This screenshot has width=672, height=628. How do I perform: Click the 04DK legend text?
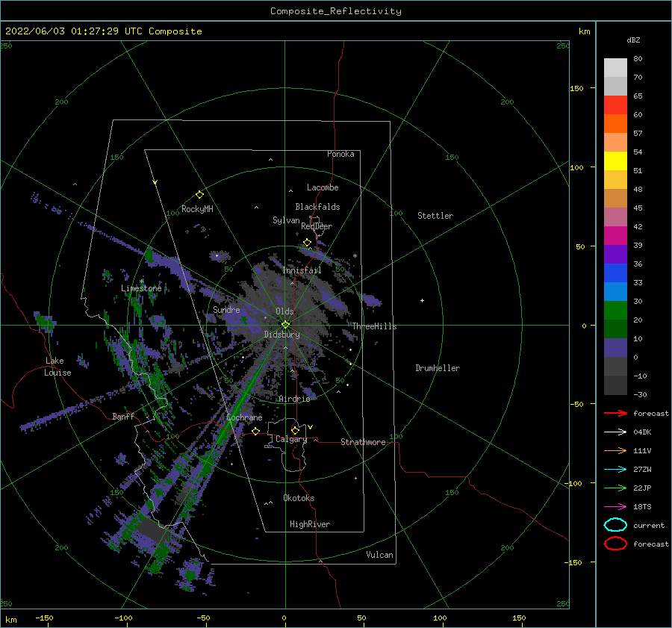[642, 432]
